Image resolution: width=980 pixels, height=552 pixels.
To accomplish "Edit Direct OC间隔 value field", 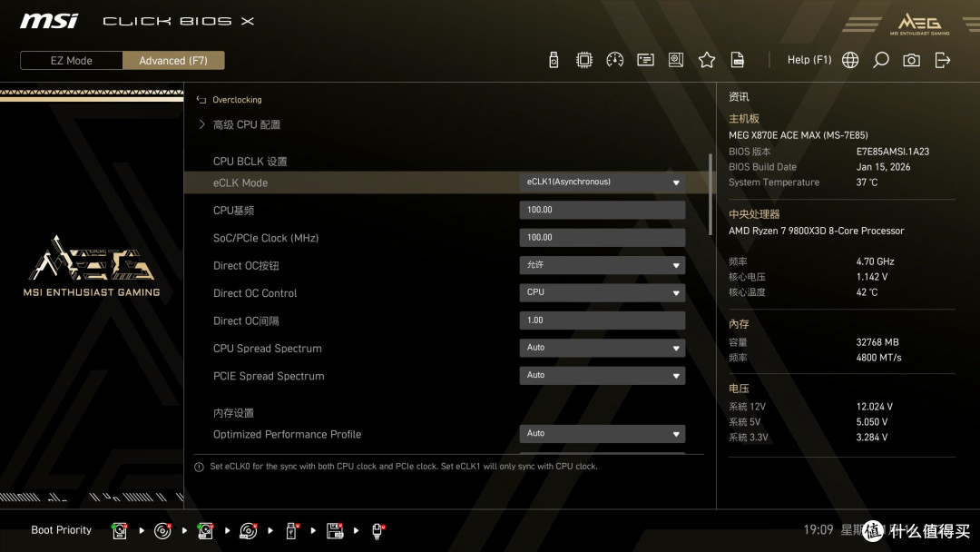I will tap(602, 320).
